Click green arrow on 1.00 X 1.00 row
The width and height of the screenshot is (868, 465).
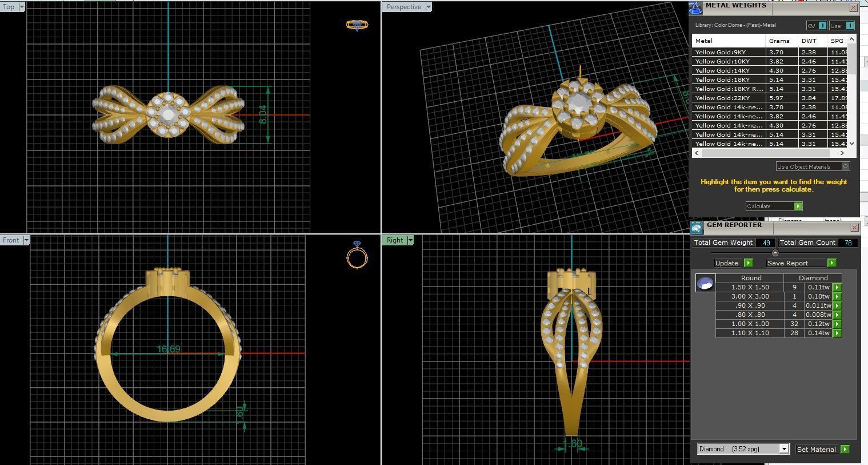tap(837, 324)
